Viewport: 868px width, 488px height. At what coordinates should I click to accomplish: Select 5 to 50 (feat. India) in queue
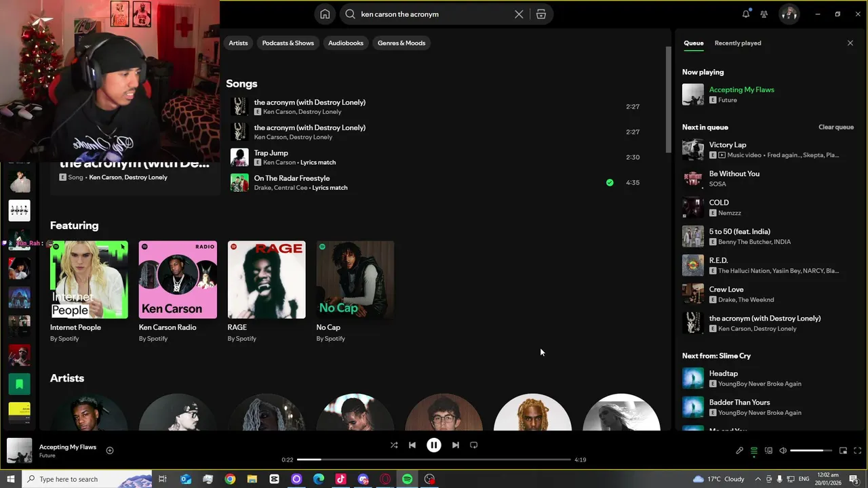[769, 237]
